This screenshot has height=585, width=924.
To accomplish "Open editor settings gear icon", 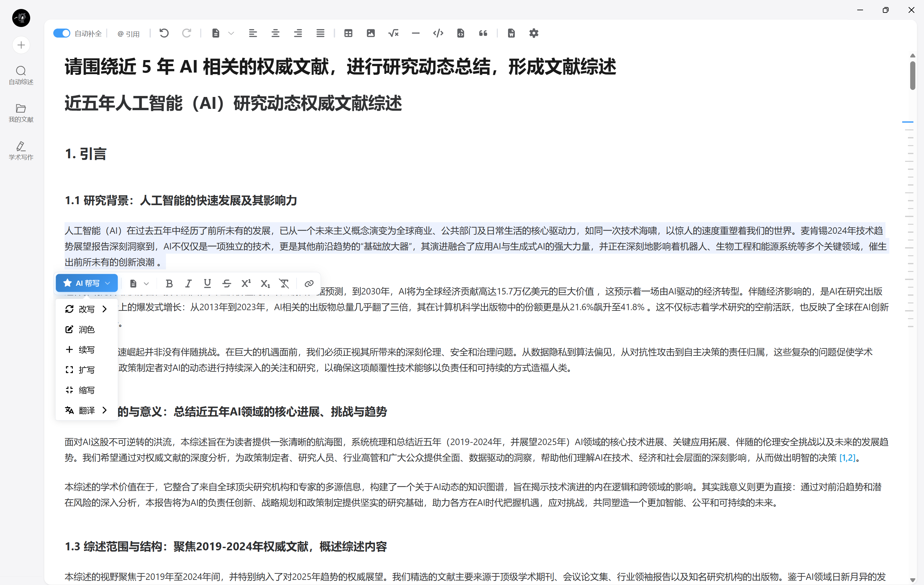I will click(x=534, y=33).
